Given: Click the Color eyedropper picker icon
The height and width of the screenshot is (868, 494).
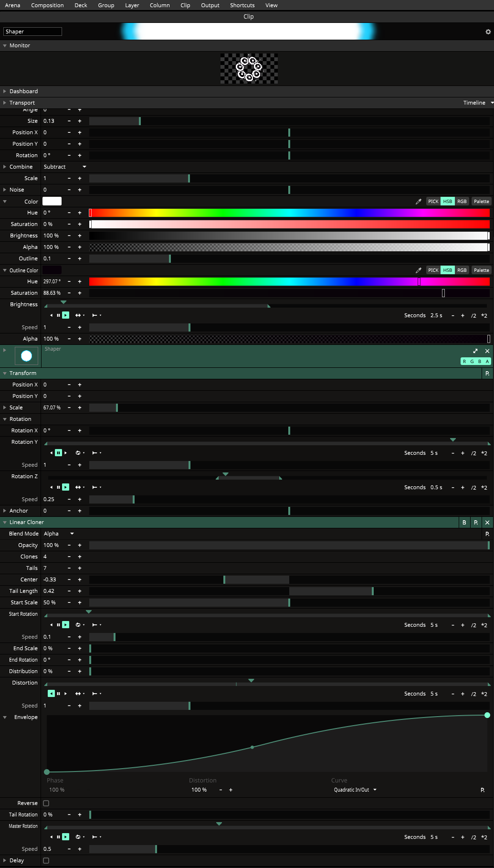Looking at the screenshot, I should pos(418,202).
